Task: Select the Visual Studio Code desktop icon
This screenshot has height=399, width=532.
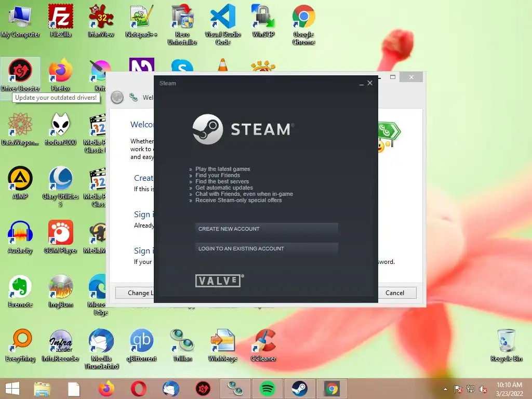Action: pos(222,25)
